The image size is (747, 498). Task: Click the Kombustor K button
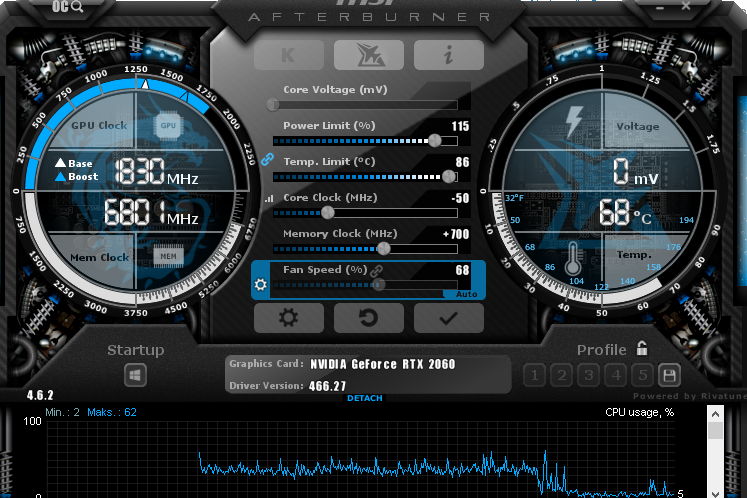289,55
